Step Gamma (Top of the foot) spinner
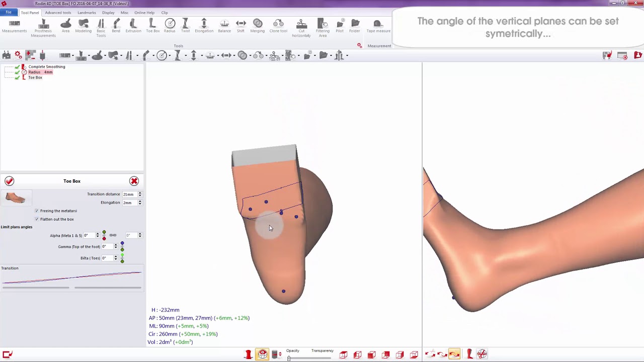 (x=116, y=246)
